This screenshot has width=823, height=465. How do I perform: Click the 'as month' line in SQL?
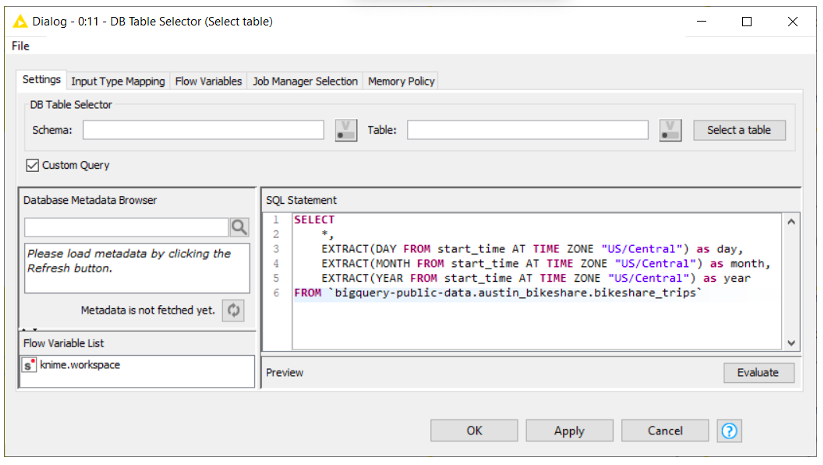(546, 263)
